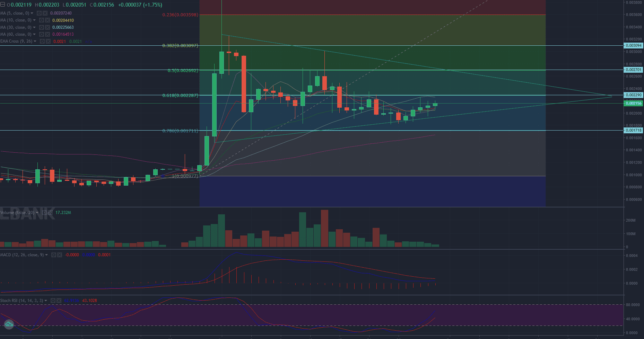The width and height of the screenshot is (644, 339).
Task: Click the round logo icon in Stoch RSI pane
Action: point(9,324)
